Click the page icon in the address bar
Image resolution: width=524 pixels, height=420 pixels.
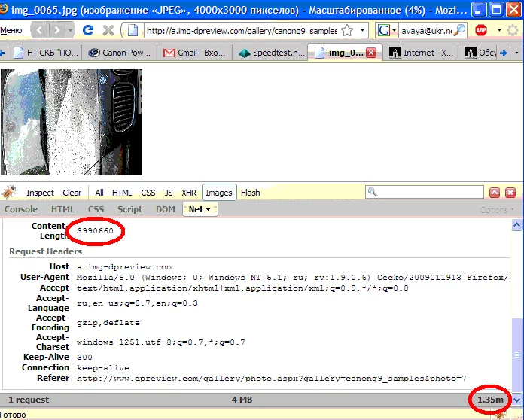coord(133,30)
